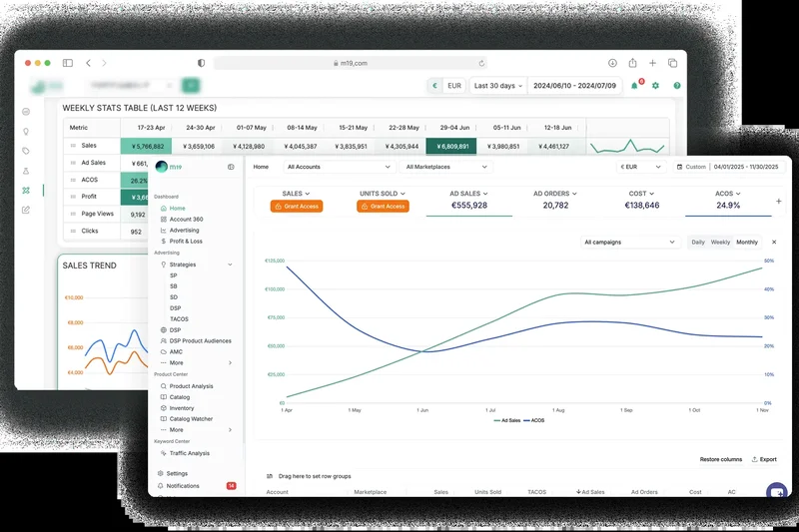Toggle the Safari sidebar icon in back window

(68, 63)
